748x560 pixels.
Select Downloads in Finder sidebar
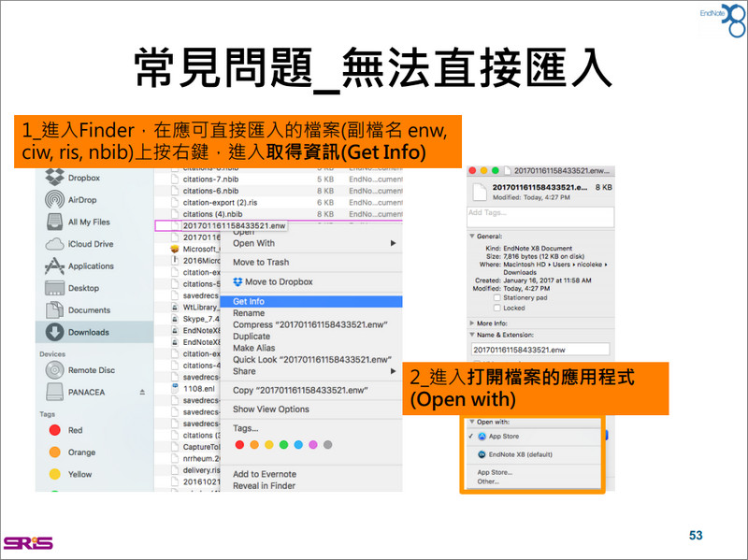(x=94, y=332)
